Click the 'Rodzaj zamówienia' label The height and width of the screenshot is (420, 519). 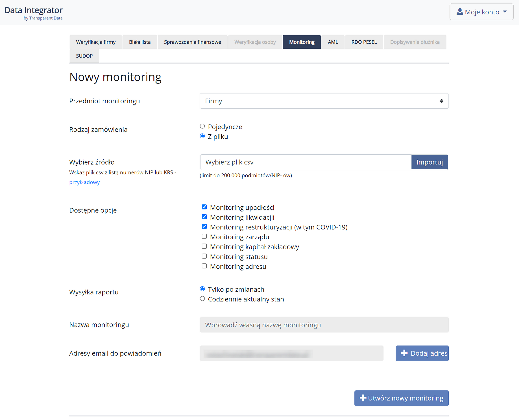[x=98, y=130]
